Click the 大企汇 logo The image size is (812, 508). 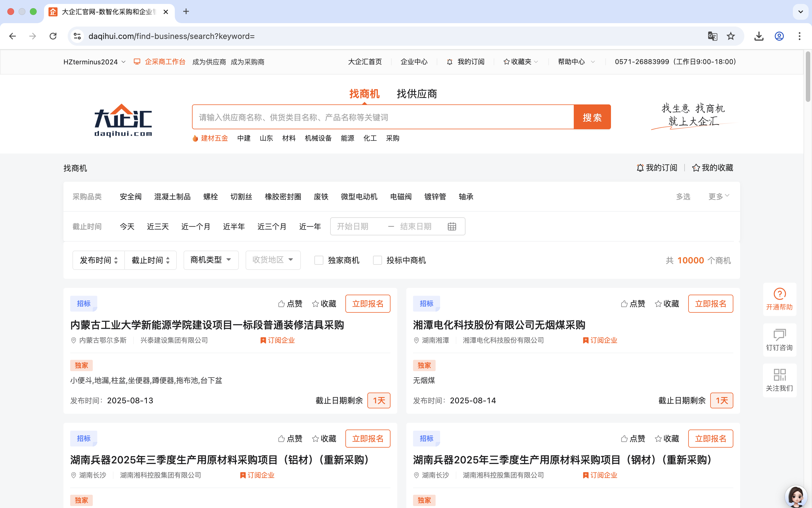click(123, 120)
